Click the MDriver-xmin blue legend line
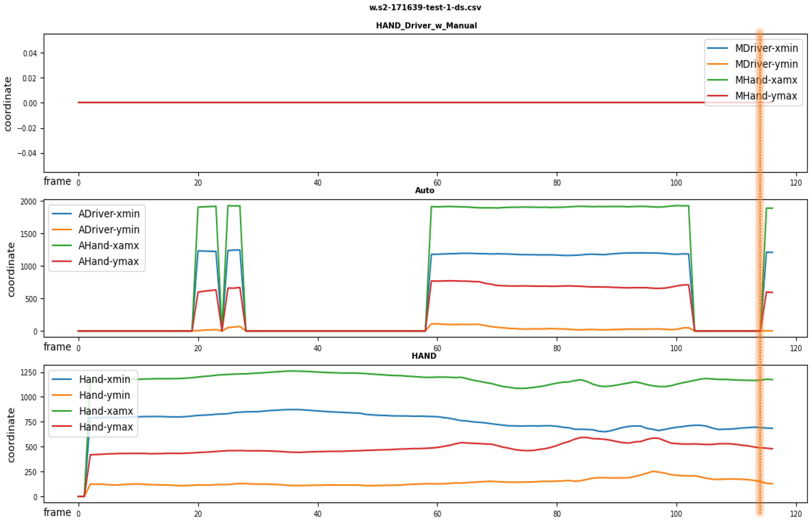The height and width of the screenshot is (531, 812). click(x=718, y=48)
